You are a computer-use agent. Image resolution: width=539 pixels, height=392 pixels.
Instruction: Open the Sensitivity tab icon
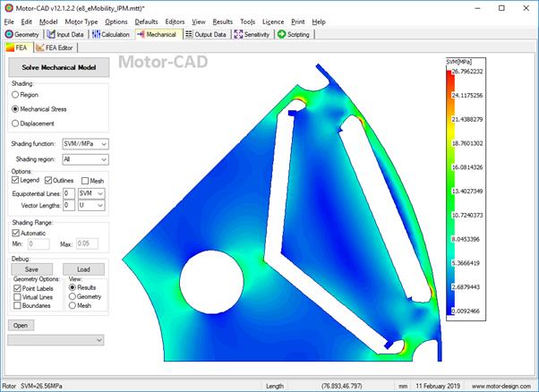[x=238, y=34]
